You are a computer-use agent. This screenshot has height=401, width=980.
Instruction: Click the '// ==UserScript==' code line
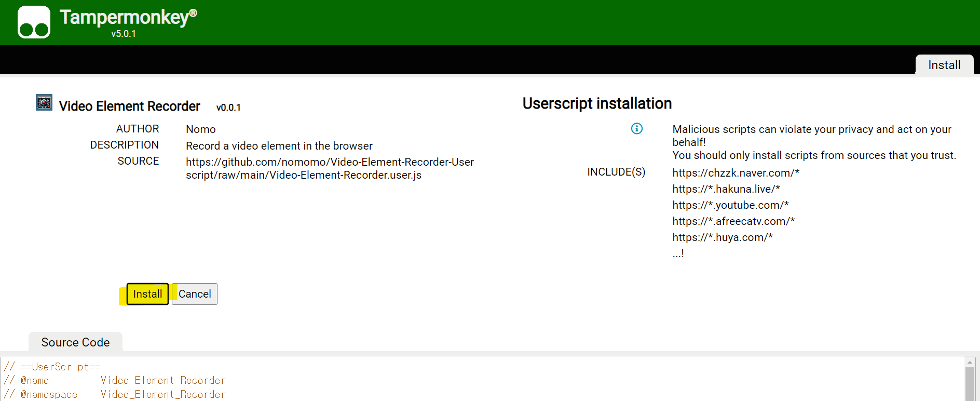coord(52,367)
